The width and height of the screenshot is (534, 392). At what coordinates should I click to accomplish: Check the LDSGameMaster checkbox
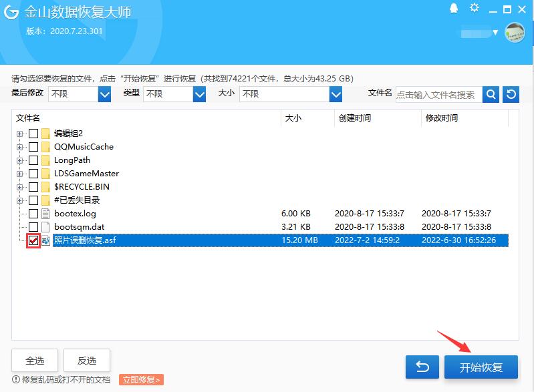tap(33, 174)
